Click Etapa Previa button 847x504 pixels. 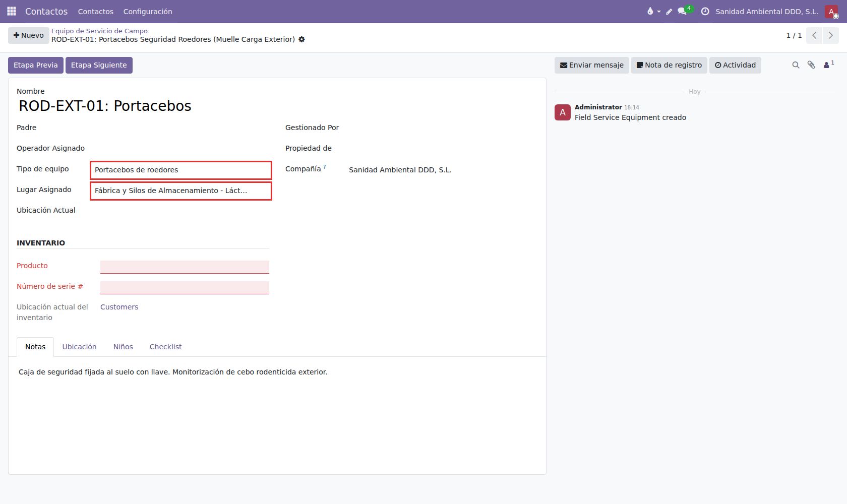click(x=35, y=65)
